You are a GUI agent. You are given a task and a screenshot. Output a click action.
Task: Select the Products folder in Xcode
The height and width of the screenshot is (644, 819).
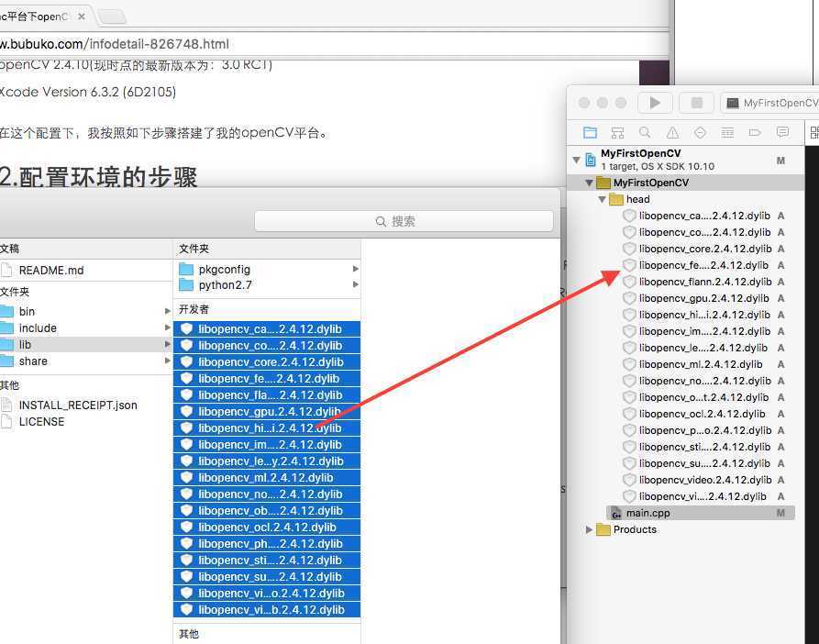(635, 529)
